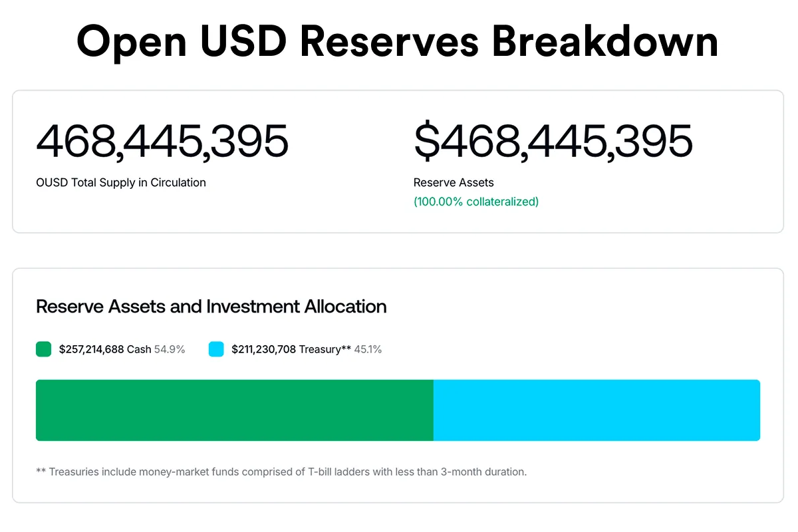Screen dimensions: 798x532
Task: Click the $211,230,708 Treasury** legend text
Action: point(291,349)
